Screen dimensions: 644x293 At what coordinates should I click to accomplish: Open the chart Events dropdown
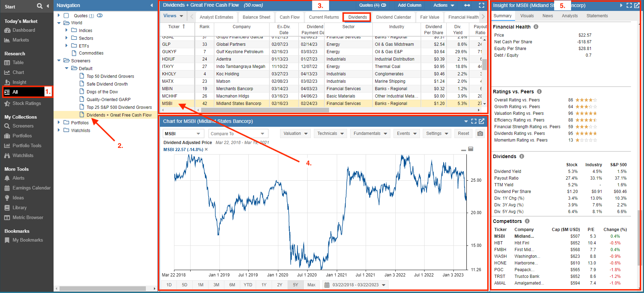click(407, 133)
